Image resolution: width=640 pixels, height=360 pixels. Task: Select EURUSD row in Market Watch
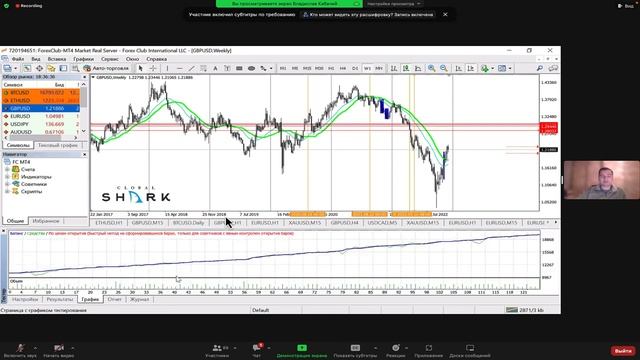coord(41,116)
